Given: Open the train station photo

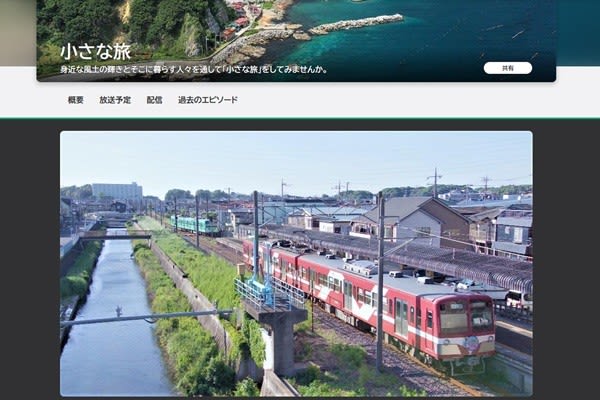Looking at the screenshot, I should pos(296,263).
